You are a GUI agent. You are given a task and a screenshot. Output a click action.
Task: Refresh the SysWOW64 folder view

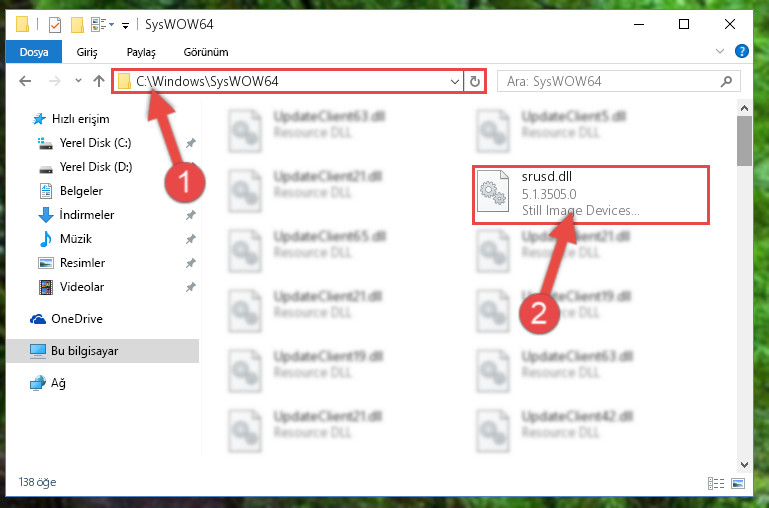click(x=474, y=81)
